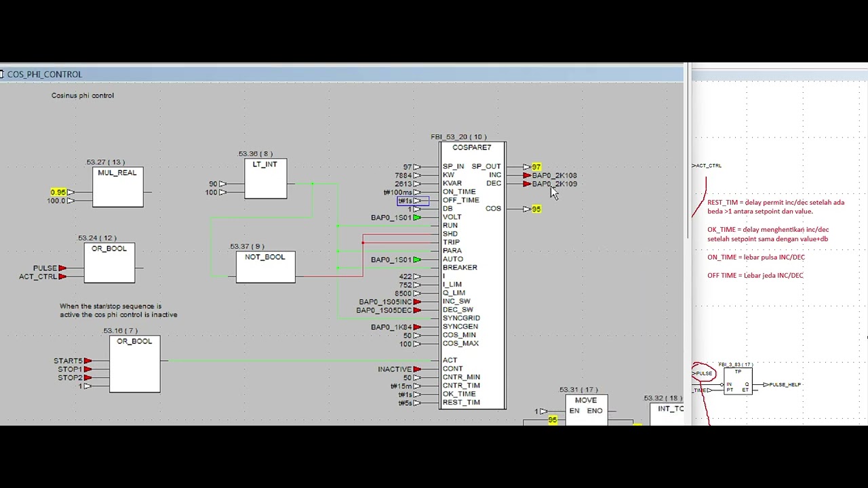This screenshot has height=488, width=868.
Task: Click BAP0_1S01 variable at VOLT input
Action: click(x=391, y=218)
